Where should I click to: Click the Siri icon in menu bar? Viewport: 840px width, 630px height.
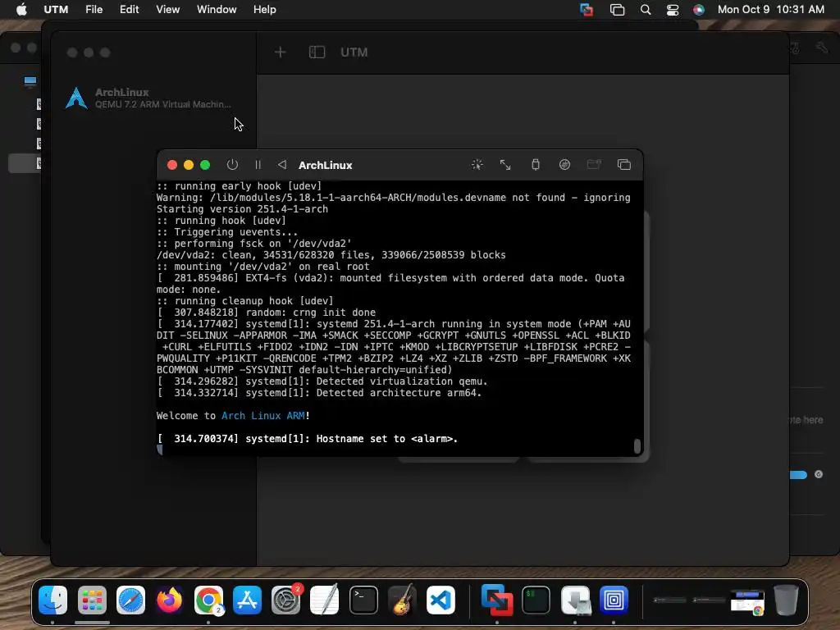[x=699, y=10]
